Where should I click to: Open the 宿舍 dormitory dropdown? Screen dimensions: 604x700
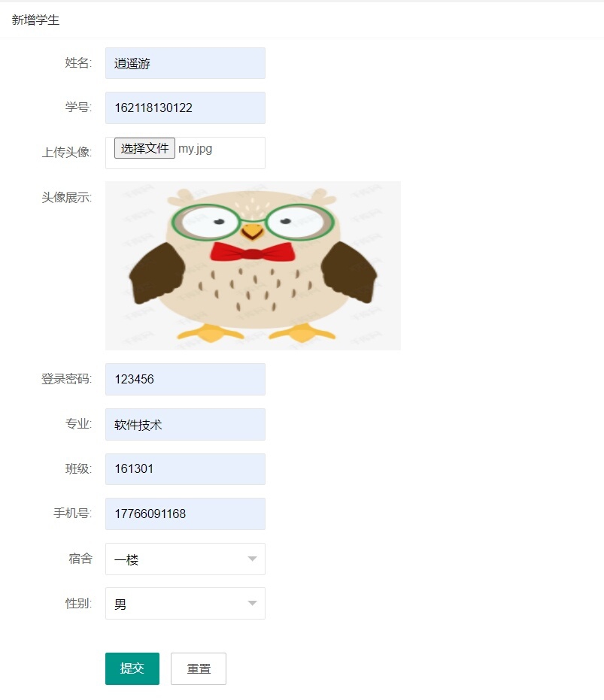click(x=185, y=559)
